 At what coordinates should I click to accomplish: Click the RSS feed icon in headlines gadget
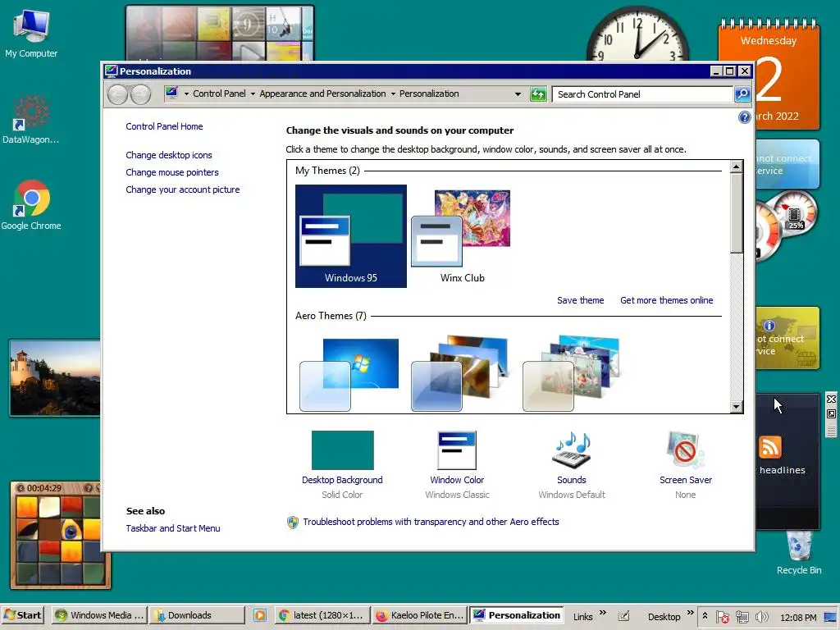coord(769,447)
